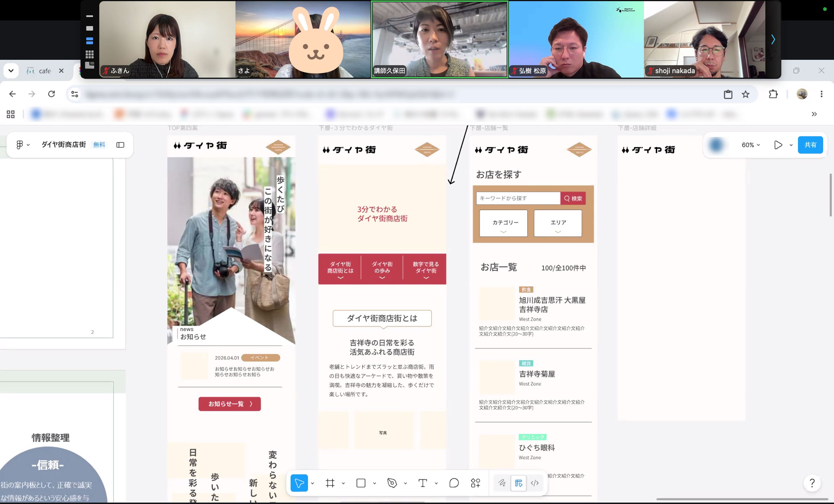Show next Zoom participants arrow

[773, 40]
